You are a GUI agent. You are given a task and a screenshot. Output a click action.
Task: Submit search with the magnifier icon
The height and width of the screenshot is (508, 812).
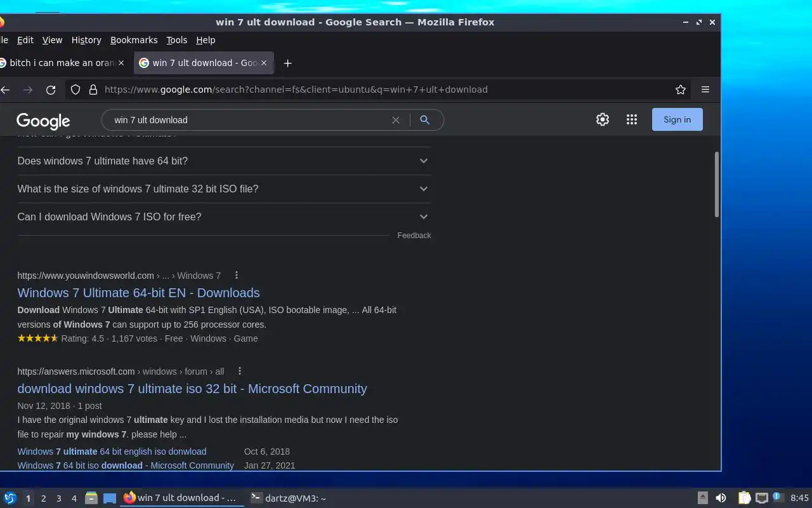tap(425, 120)
